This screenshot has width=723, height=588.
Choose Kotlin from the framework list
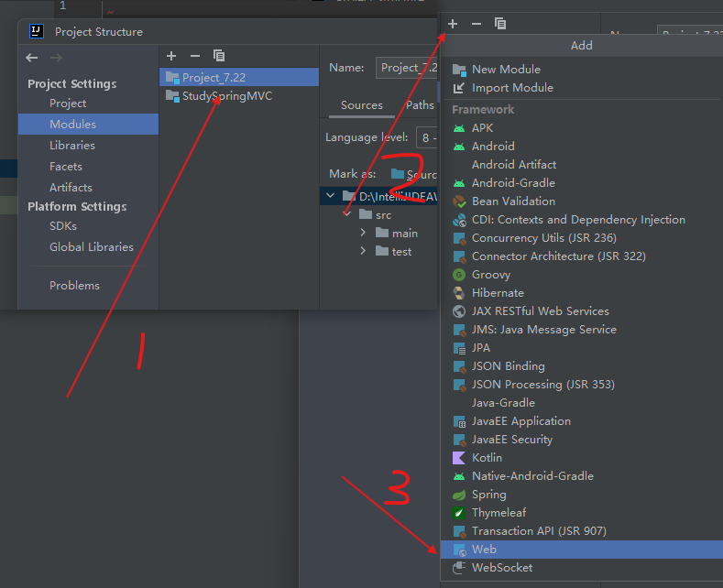(487, 458)
